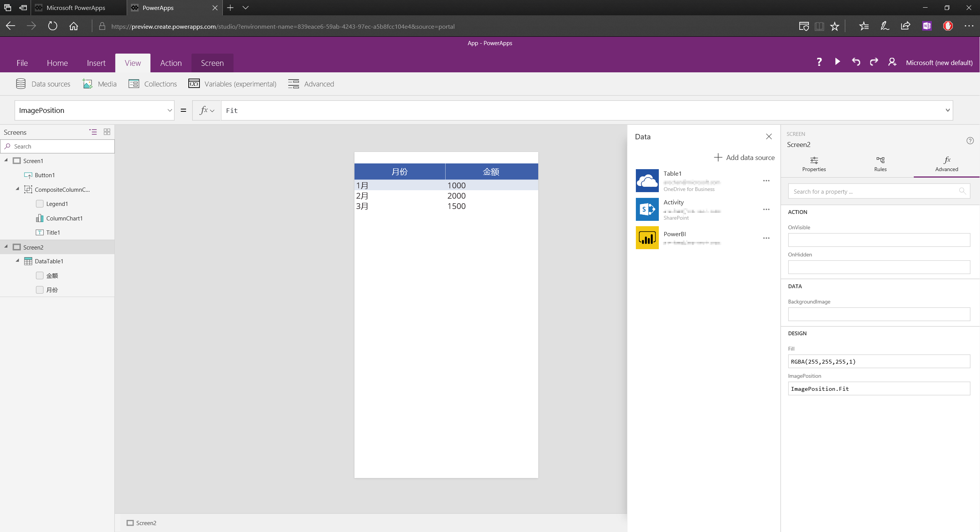Image resolution: width=980 pixels, height=532 pixels.
Task: Open the Properties tab in right pane
Action: coord(814,164)
